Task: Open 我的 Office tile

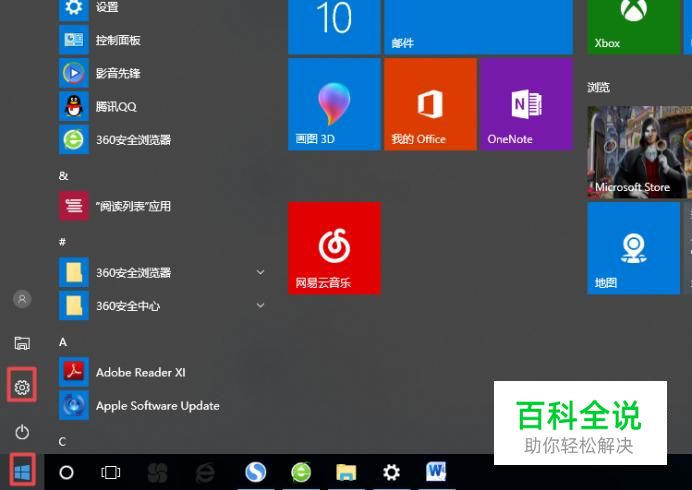Action: click(430, 104)
